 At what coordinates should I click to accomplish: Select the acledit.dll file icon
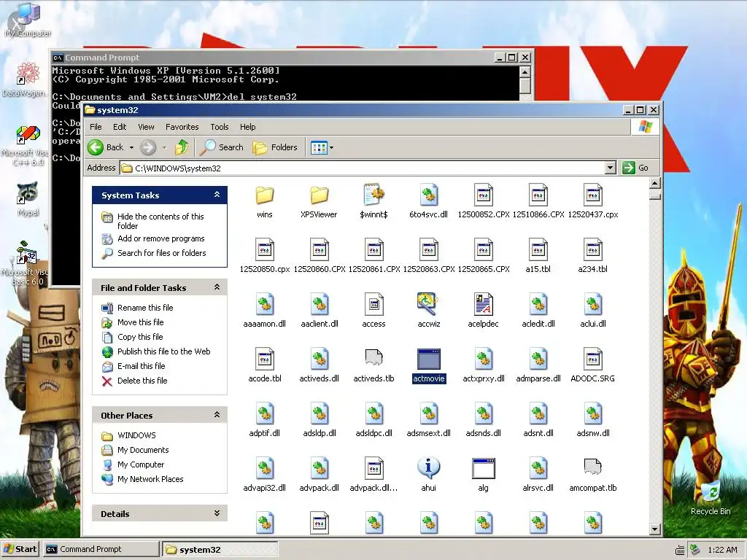[538, 305]
